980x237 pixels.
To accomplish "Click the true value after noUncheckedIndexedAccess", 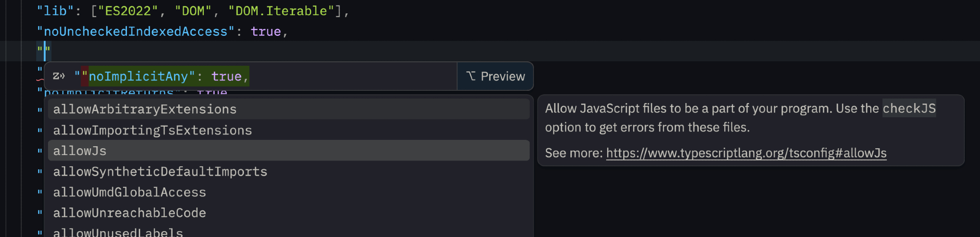I will 266,31.
